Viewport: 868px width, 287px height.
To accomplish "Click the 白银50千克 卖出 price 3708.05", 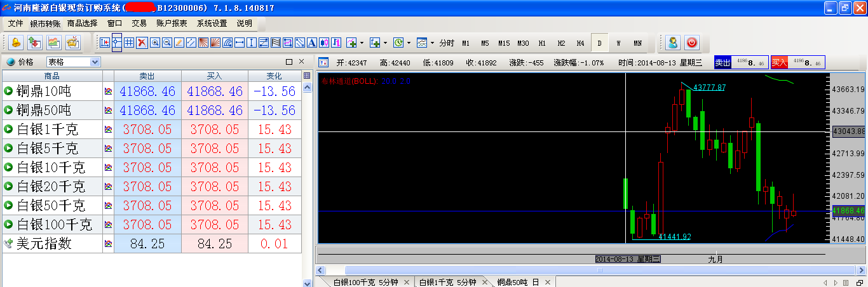I will click(x=147, y=206).
